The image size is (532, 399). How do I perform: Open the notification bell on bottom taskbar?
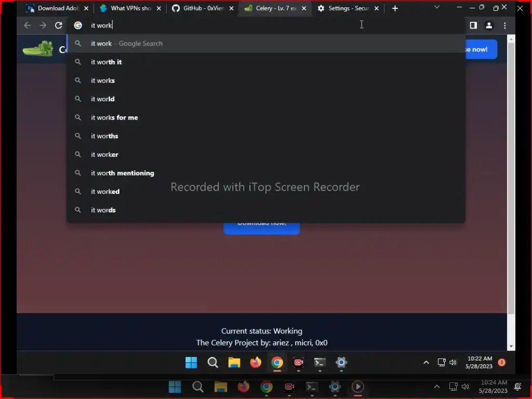tap(518, 387)
